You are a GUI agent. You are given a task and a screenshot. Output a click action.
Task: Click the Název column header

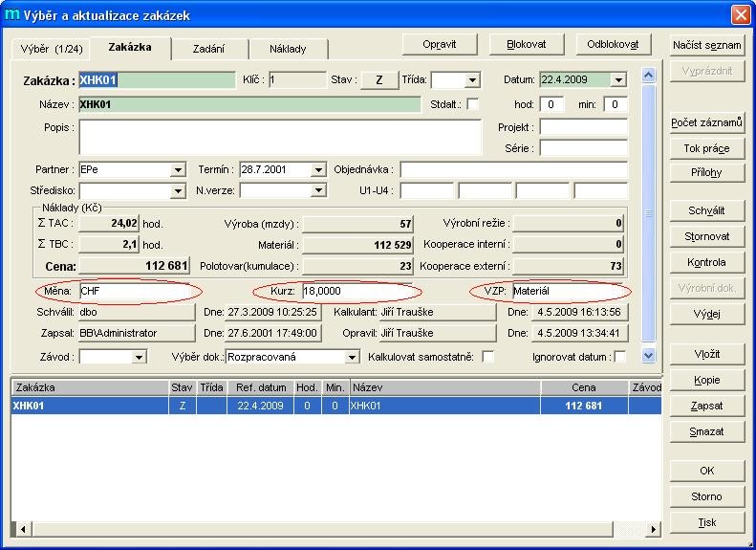(x=445, y=387)
